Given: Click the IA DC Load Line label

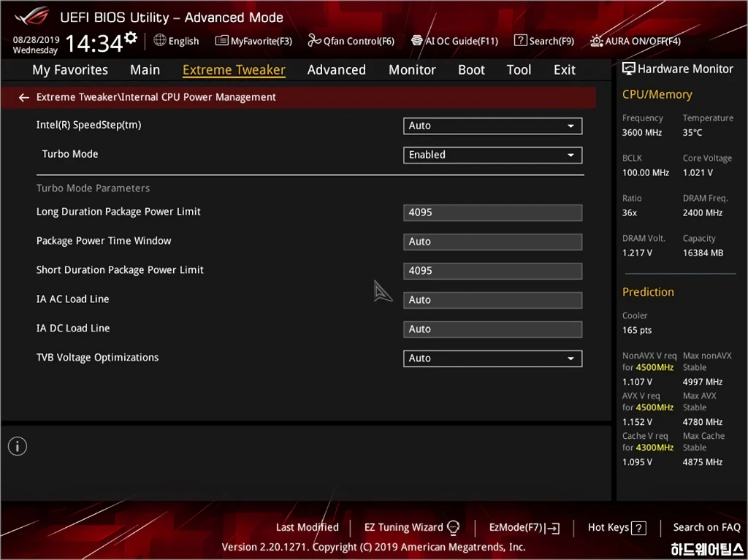Looking at the screenshot, I should coord(73,328).
